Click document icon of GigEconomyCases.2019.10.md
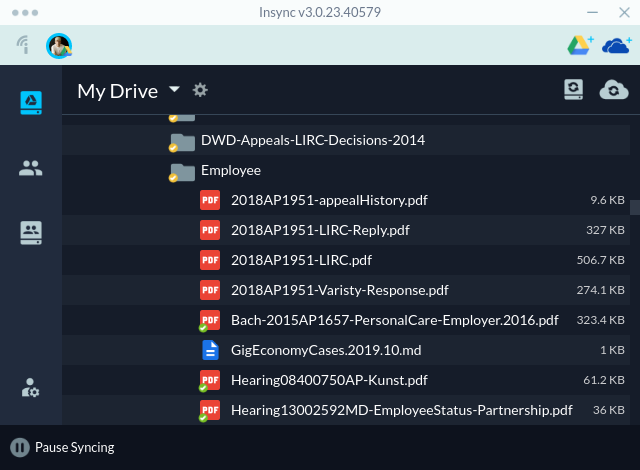The image size is (640, 470). [210, 350]
